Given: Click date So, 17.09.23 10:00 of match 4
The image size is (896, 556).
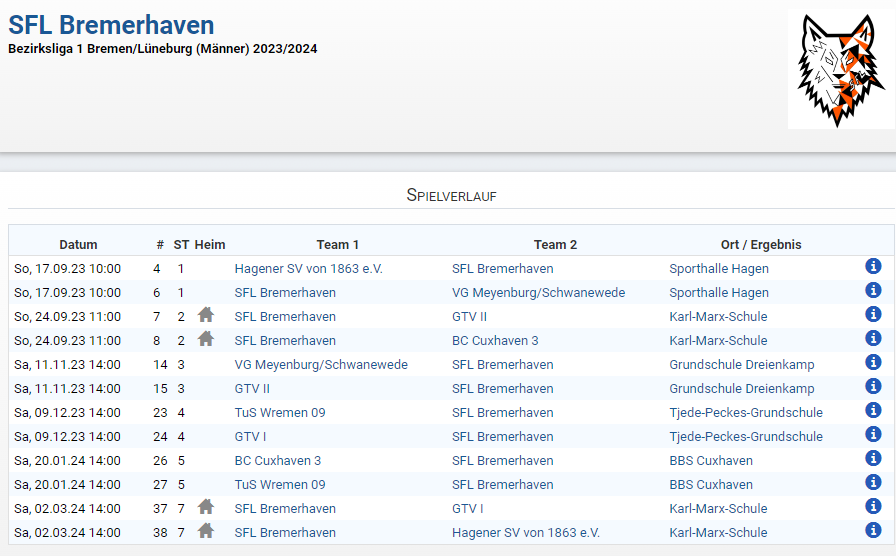Looking at the screenshot, I should [67, 269].
